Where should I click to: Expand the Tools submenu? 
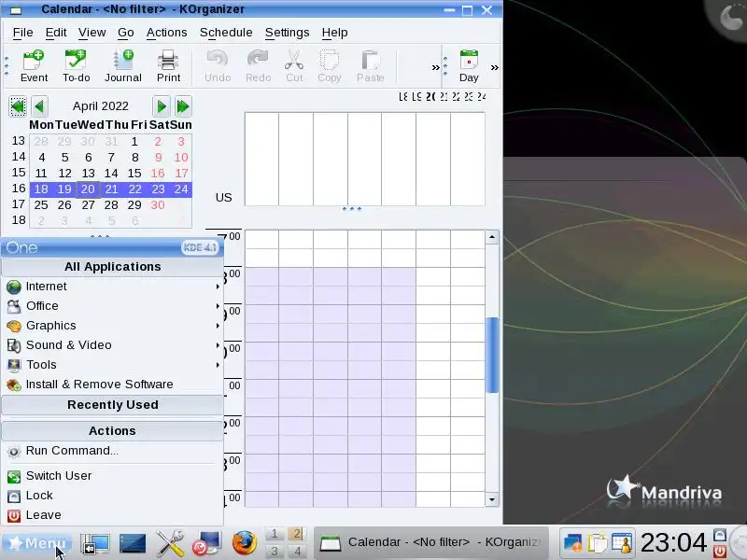click(112, 364)
